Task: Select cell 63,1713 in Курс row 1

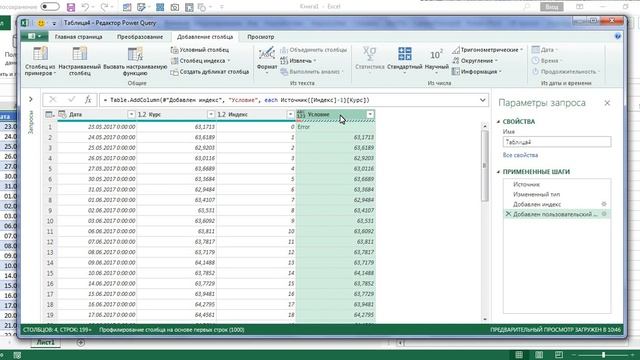Action: pyautogui.click(x=176, y=127)
